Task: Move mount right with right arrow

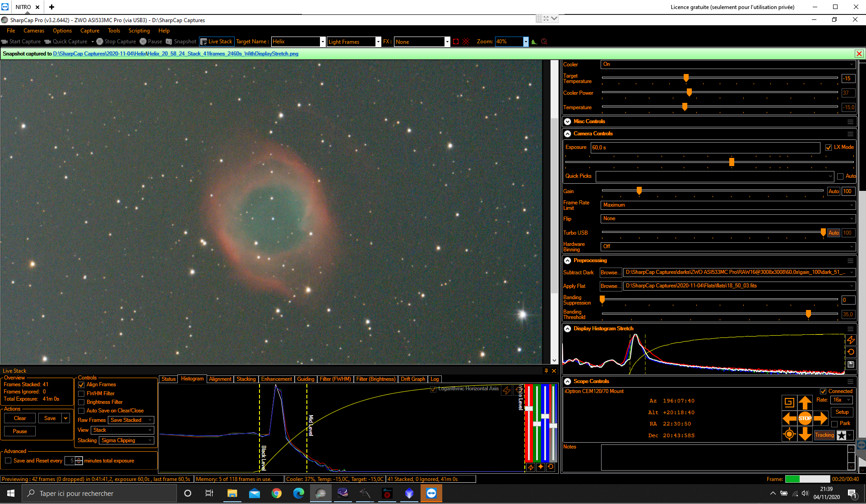Action: [x=820, y=418]
